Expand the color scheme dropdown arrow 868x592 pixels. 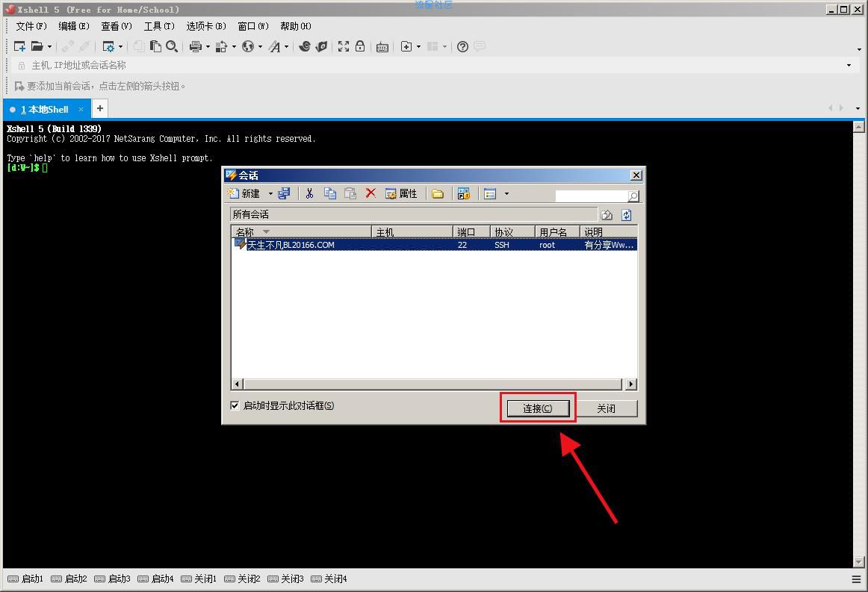pos(234,46)
